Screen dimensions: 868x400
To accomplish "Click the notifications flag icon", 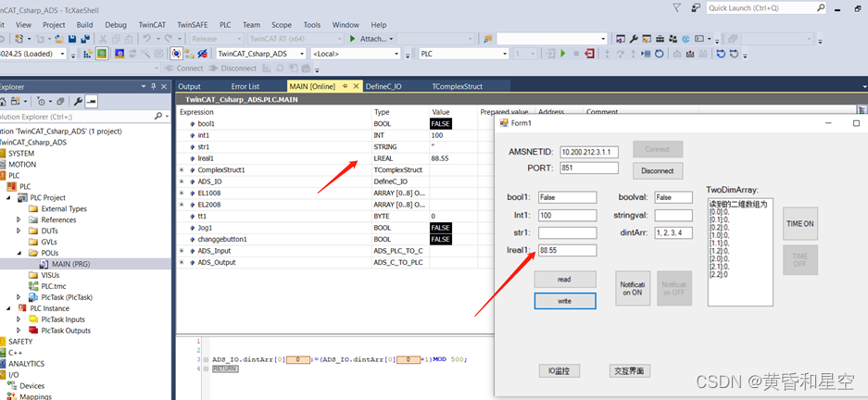I will tap(675, 7).
